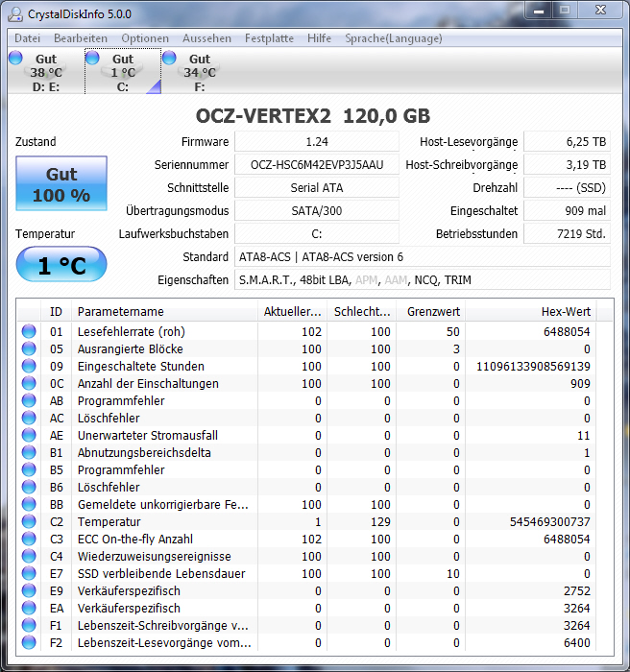The width and height of the screenshot is (630, 672).
Task: Click the status orb in row AC Löschfehler
Action: point(29,418)
